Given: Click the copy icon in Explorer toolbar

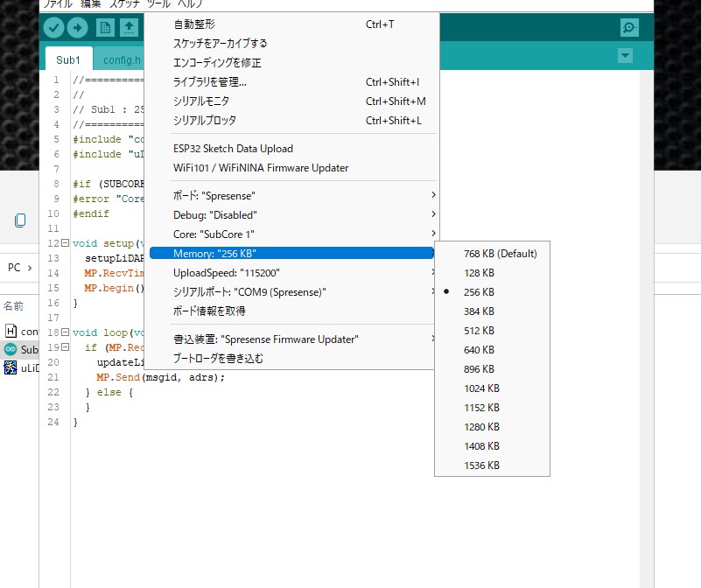Looking at the screenshot, I should tap(19, 220).
